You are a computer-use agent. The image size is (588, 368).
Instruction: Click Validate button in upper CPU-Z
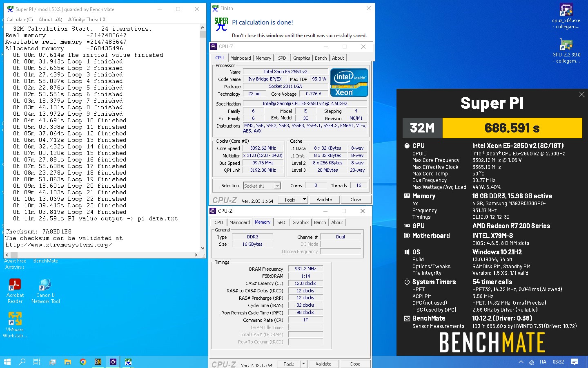pyautogui.click(x=324, y=200)
